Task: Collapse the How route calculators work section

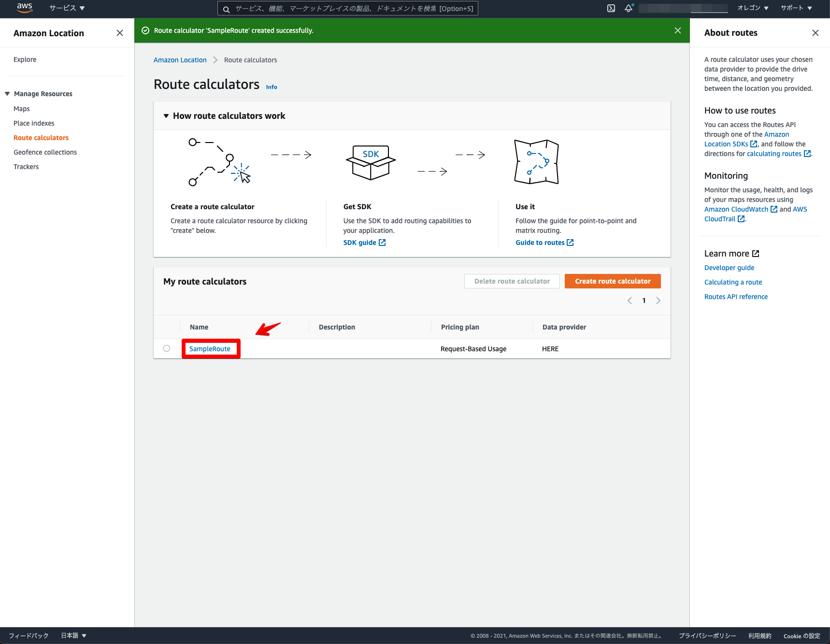Action: click(166, 115)
